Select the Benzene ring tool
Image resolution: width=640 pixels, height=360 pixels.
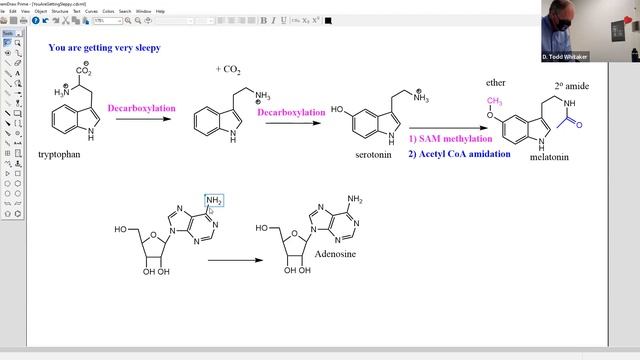coord(18,214)
